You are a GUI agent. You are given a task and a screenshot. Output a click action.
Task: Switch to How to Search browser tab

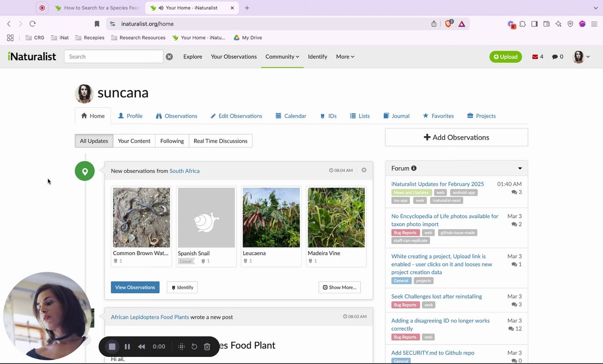coord(97,8)
